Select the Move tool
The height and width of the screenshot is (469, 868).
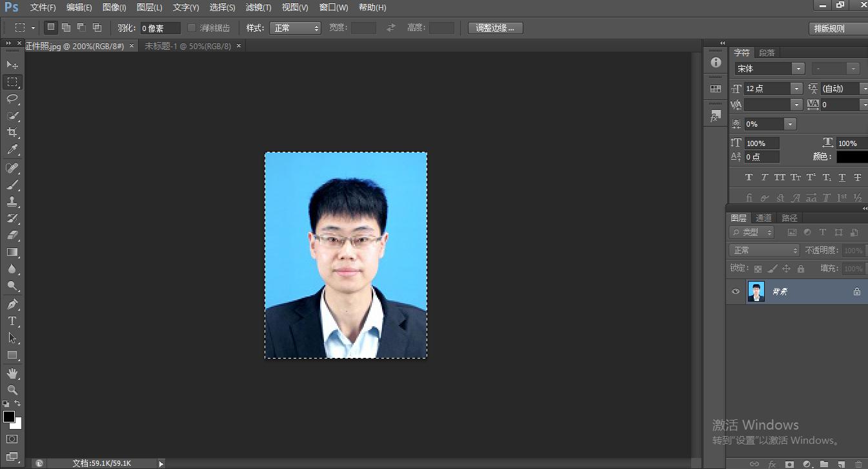tap(13, 64)
